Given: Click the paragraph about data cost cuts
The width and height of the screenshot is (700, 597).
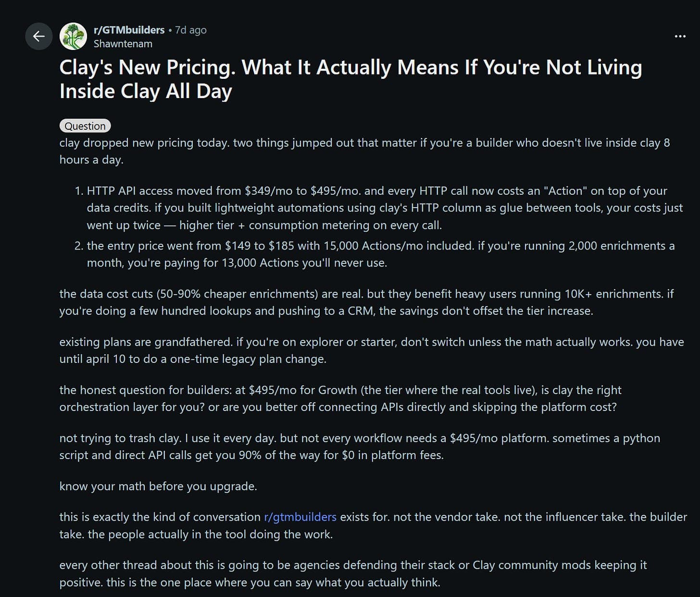Looking at the screenshot, I should point(365,302).
